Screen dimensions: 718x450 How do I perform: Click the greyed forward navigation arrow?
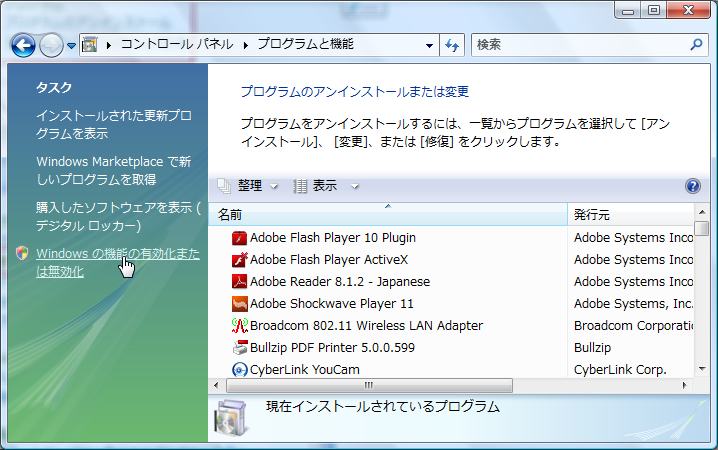[x=51, y=45]
